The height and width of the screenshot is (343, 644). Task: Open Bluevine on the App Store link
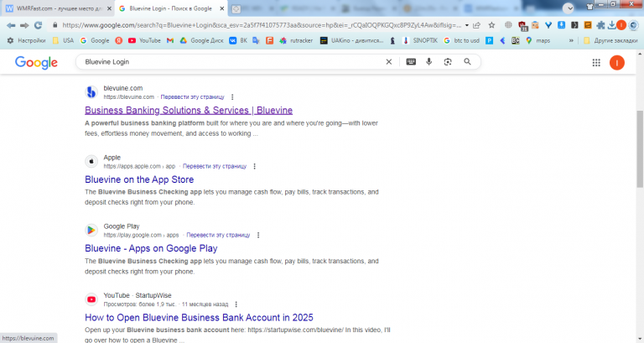pos(139,179)
